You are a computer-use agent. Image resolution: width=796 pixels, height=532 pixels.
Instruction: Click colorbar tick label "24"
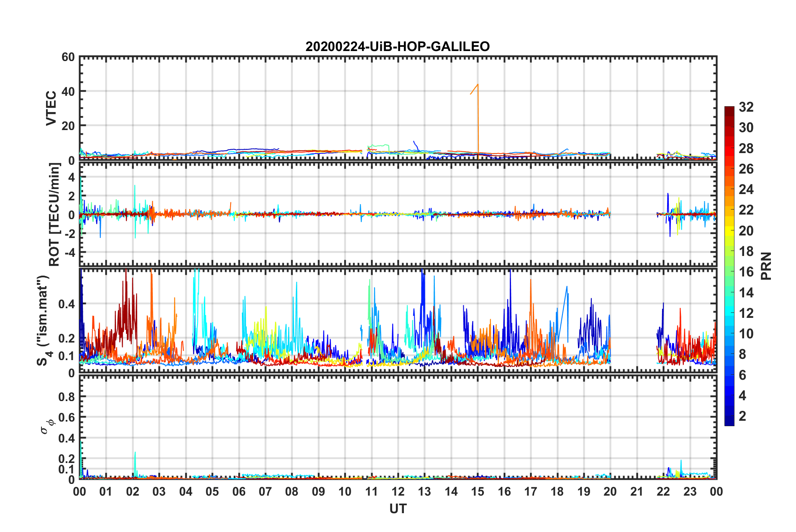click(x=746, y=189)
